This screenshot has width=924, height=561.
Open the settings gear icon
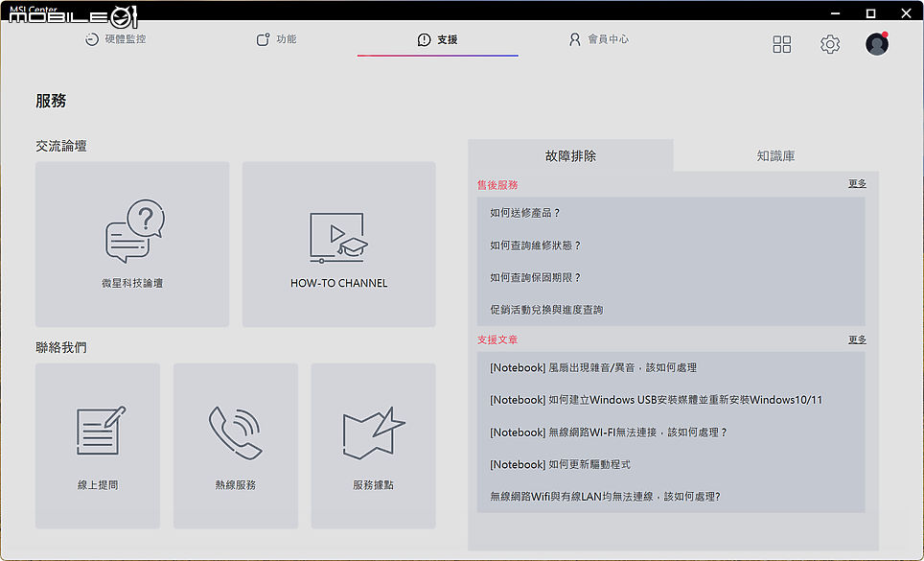tap(830, 44)
